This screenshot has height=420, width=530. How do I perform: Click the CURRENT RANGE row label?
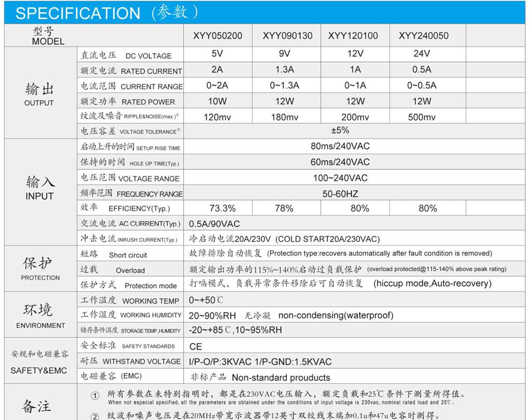152,87
